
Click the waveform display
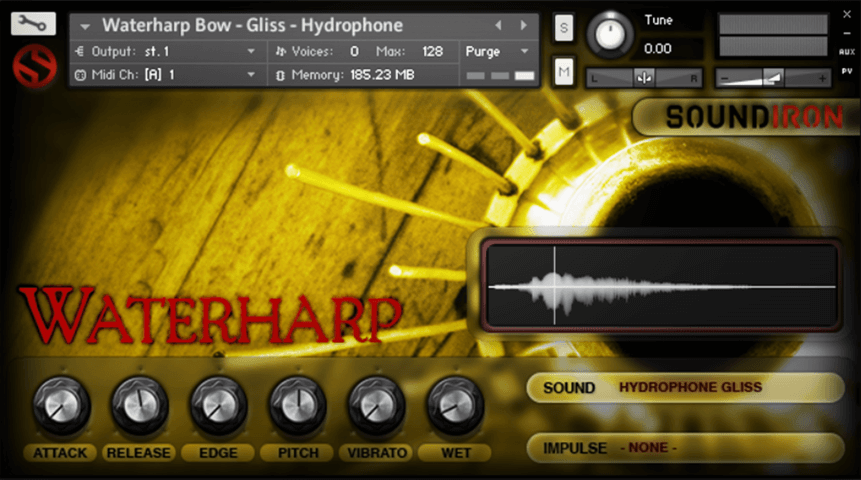[661, 286]
